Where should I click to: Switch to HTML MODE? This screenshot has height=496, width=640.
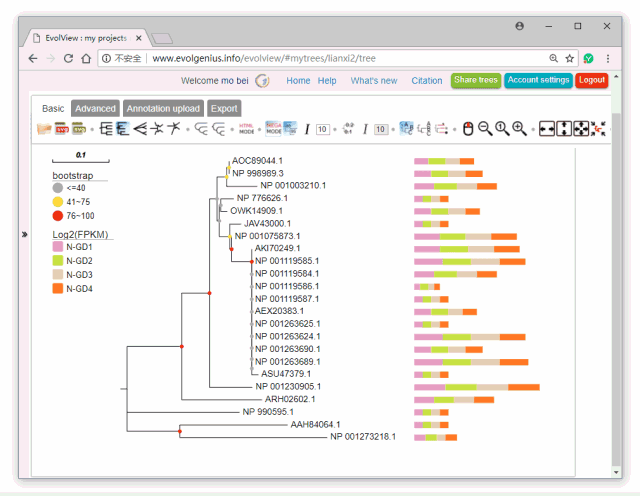(247, 129)
